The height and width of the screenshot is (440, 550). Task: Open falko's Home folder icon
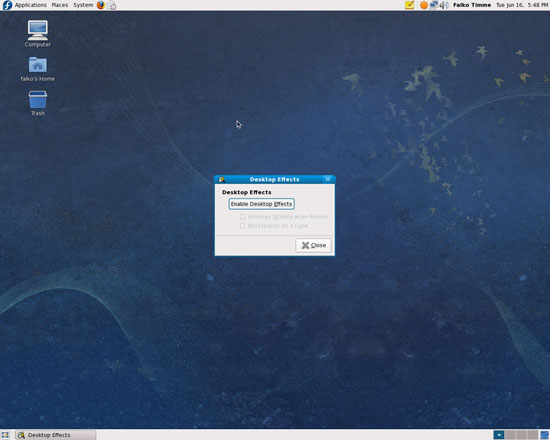point(38,69)
